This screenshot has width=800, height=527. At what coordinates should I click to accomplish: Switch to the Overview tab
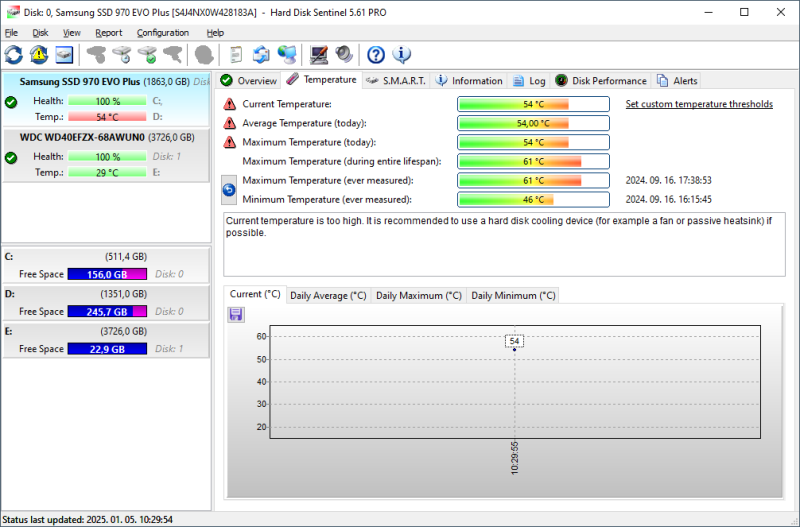click(249, 81)
